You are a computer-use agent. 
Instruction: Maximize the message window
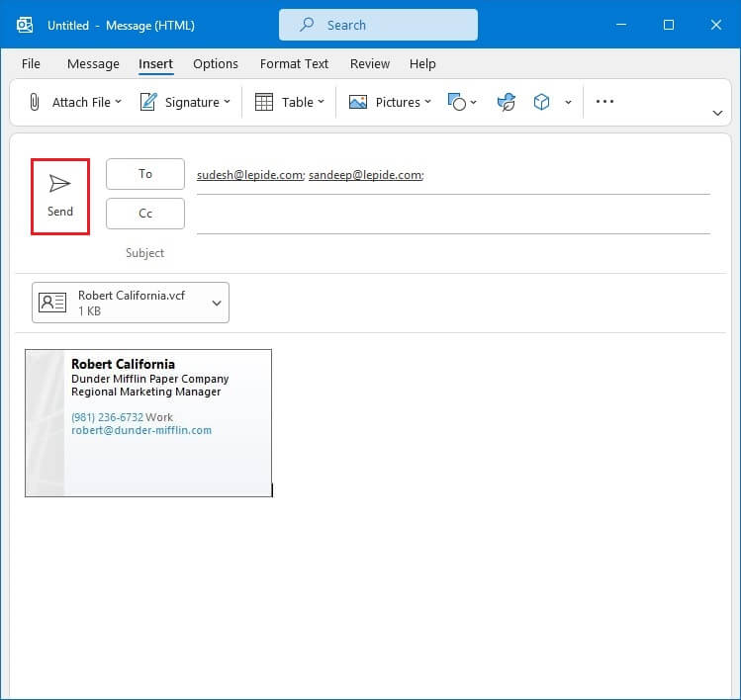pos(668,25)
